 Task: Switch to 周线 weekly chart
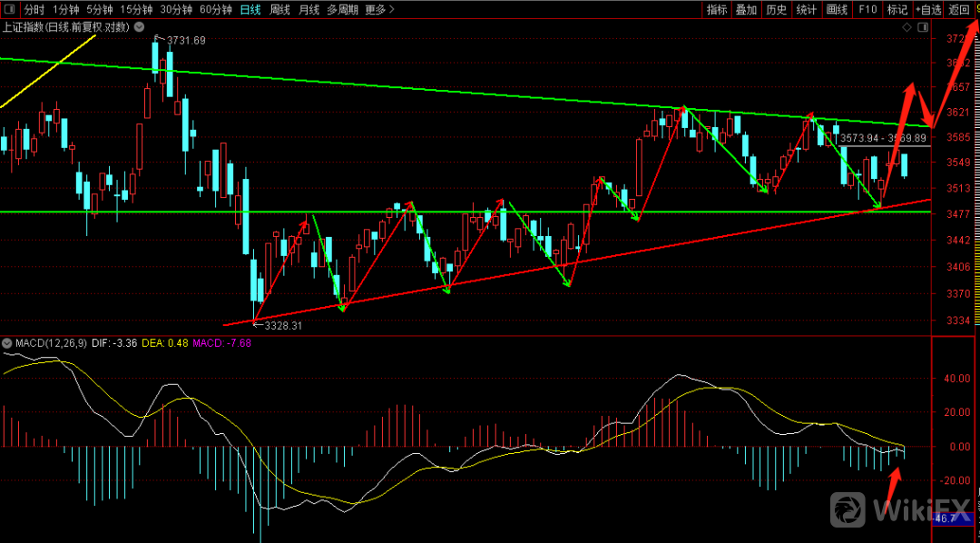(x=280, y=10)
